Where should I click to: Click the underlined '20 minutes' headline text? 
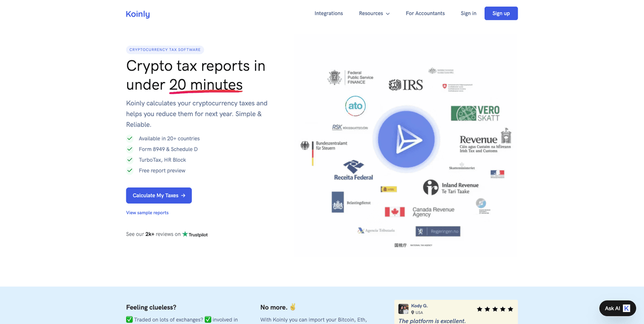[206, 85]
